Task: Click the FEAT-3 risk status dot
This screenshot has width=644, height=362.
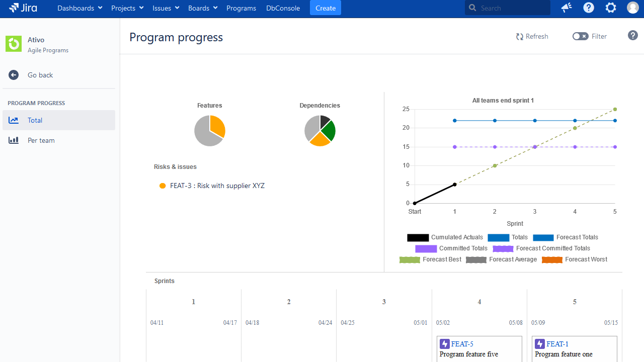Action: 163,186
